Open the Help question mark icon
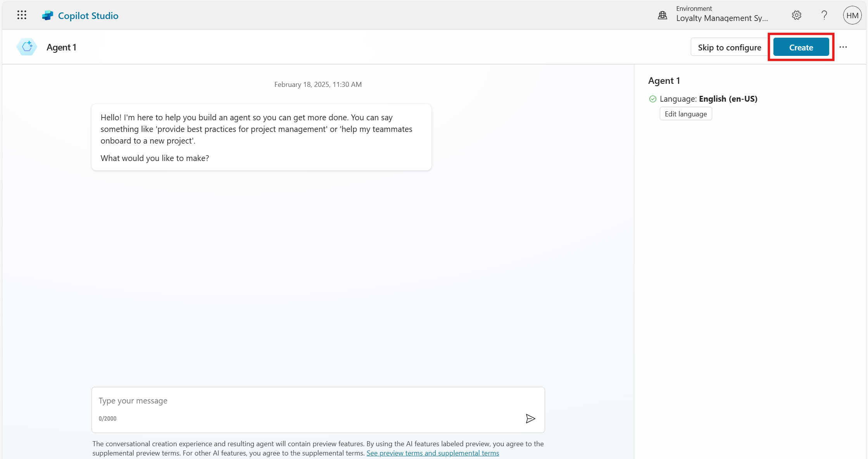 pos(824,15)
